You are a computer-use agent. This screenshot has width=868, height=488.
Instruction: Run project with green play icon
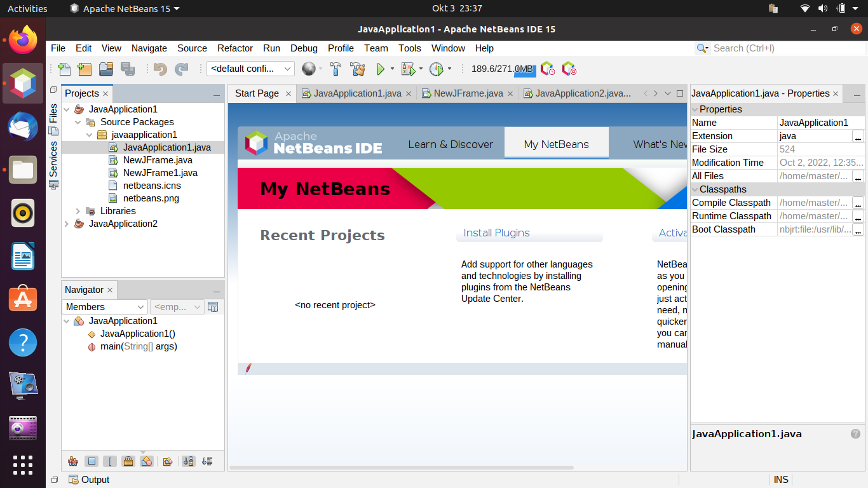click(x=381, y=69)
